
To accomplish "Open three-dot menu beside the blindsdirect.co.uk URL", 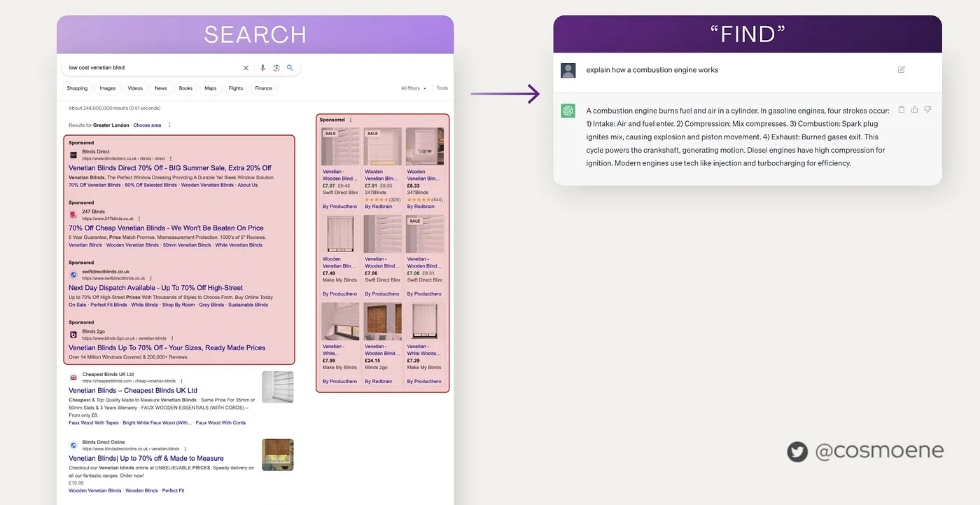I will tap(171, 159).
